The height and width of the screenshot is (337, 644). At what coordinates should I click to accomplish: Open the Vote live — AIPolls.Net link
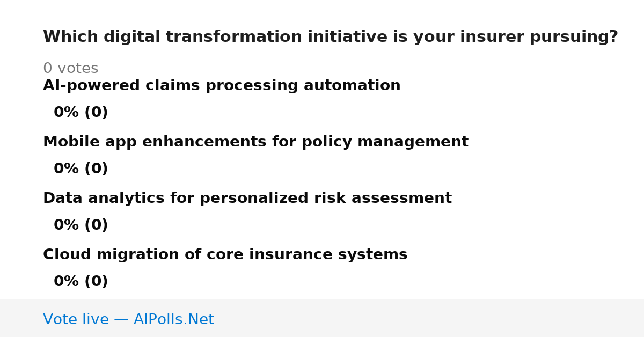point(128,320)
